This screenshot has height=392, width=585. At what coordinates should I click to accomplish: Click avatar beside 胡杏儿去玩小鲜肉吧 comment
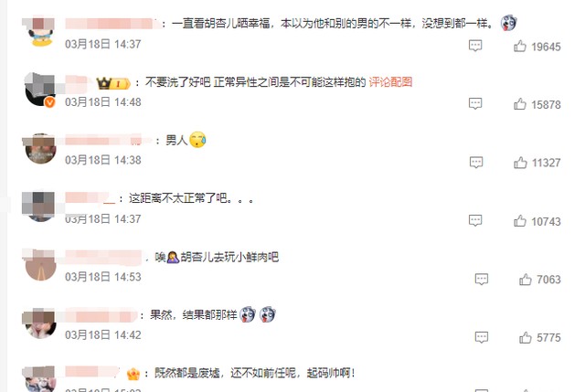(40, 265)
